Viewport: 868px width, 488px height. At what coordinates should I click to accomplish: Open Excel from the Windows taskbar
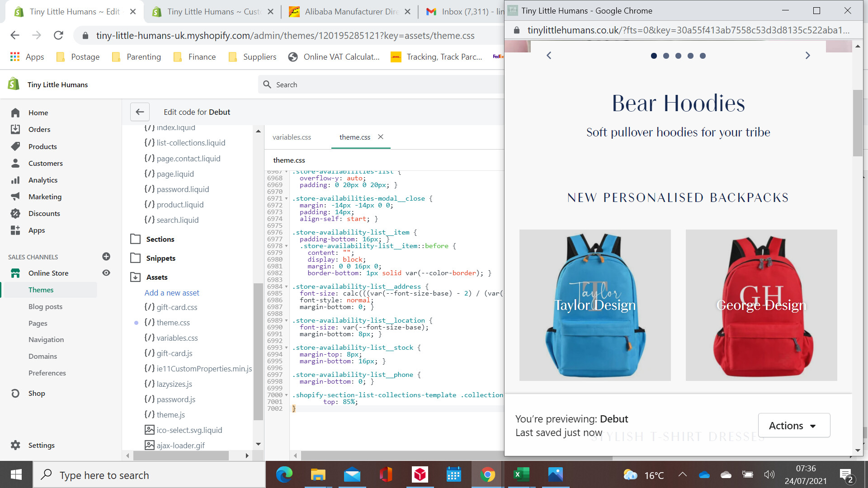521,474
